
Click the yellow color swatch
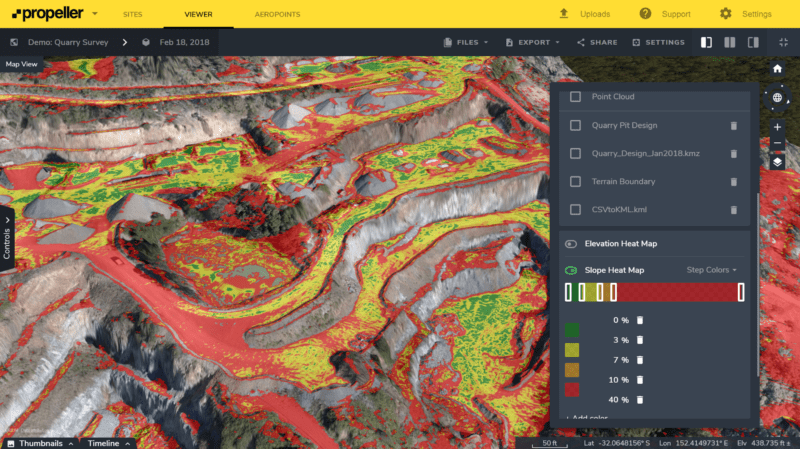tap(572, 350)
